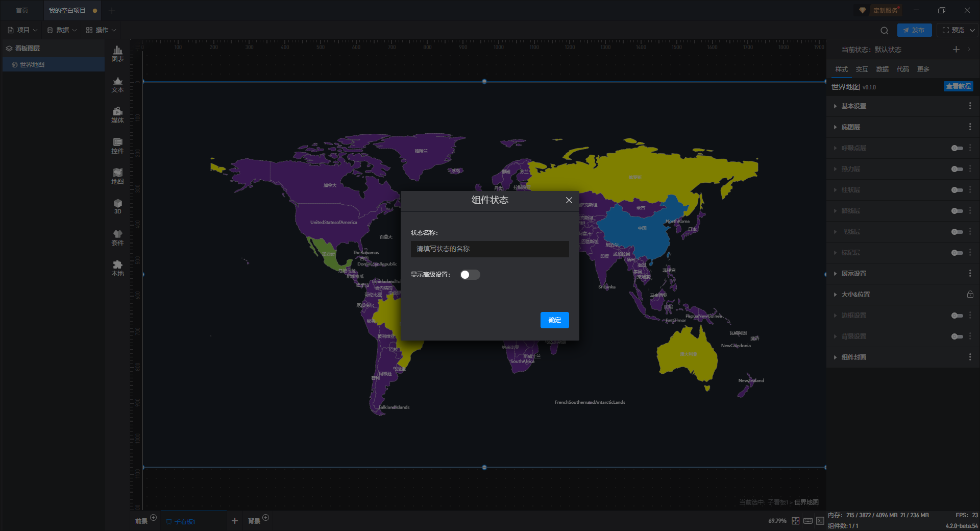Click the fit-to-screen icon in status bar

[x=796, y=521]
